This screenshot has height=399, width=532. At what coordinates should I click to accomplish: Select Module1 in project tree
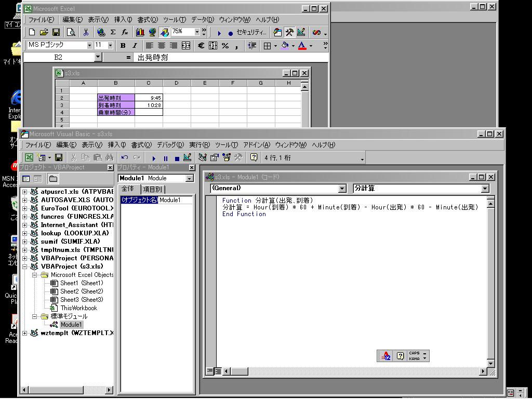(x=71, y=325)
